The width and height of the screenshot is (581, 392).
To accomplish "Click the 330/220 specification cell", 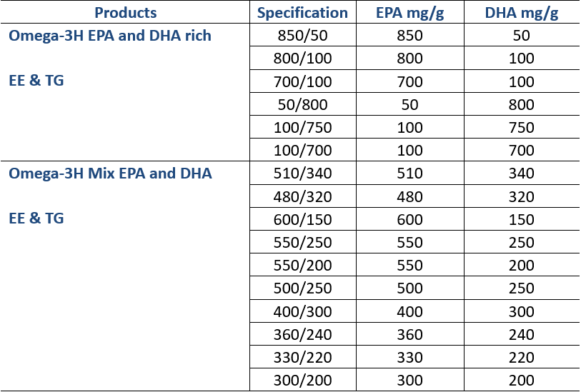I will pos(302,357).
